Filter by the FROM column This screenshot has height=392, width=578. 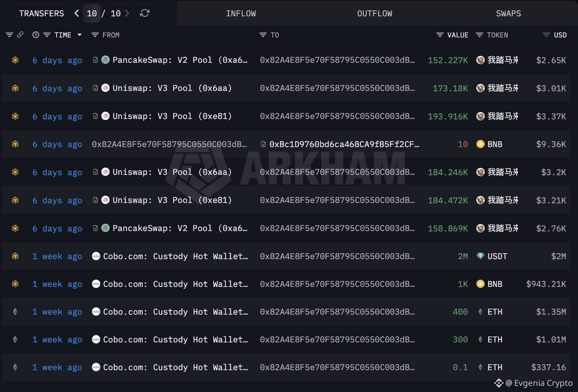coord(95,35)
